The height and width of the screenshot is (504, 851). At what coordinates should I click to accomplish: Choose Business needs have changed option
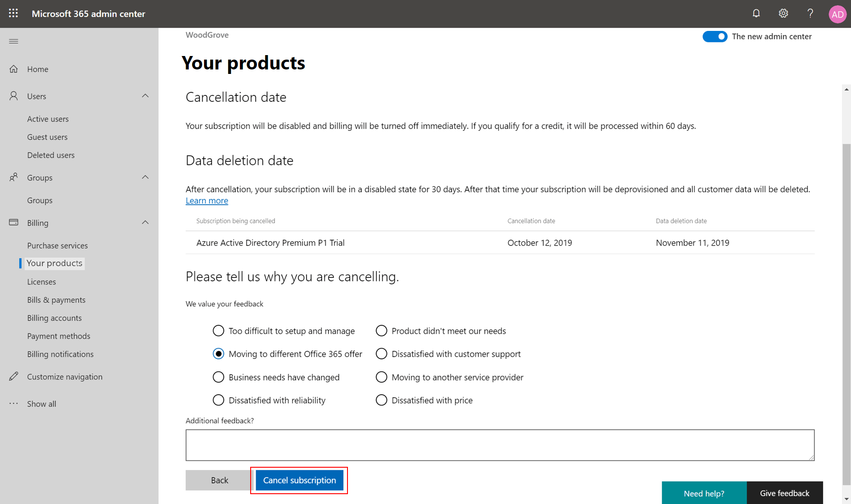[x=218, y=377]
